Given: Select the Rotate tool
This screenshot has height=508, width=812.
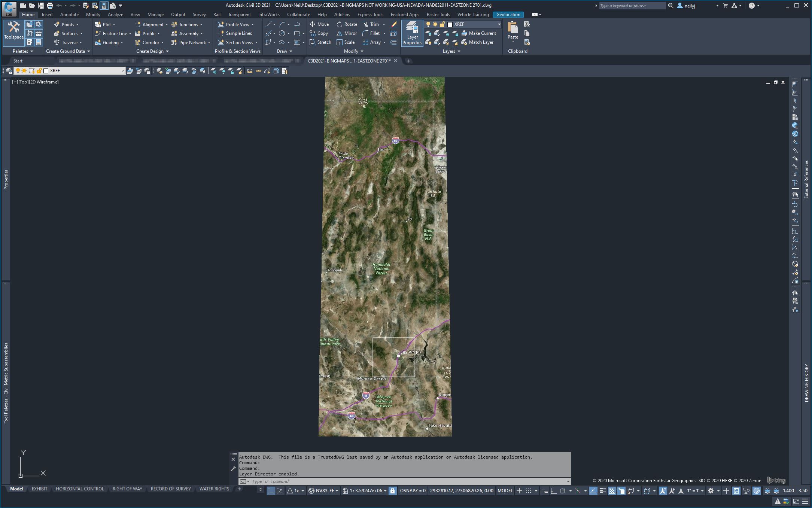Looking at the screenshot, I should 347,24.
